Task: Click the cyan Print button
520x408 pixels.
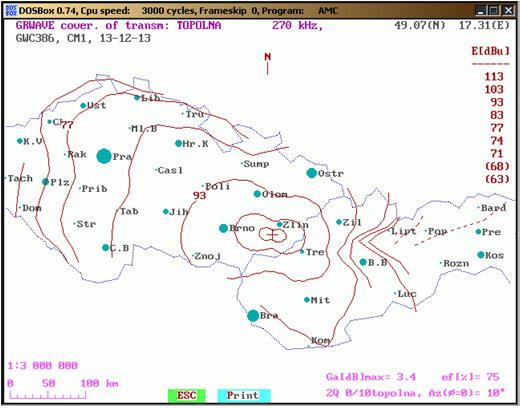Action: click(244, 395)
